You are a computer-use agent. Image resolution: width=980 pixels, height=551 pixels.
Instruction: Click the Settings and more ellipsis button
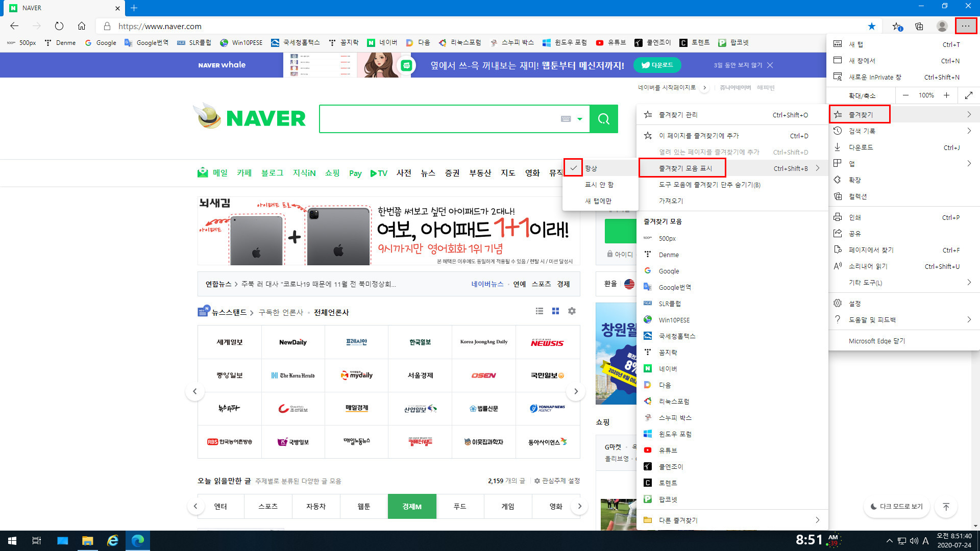click(965, 26)
